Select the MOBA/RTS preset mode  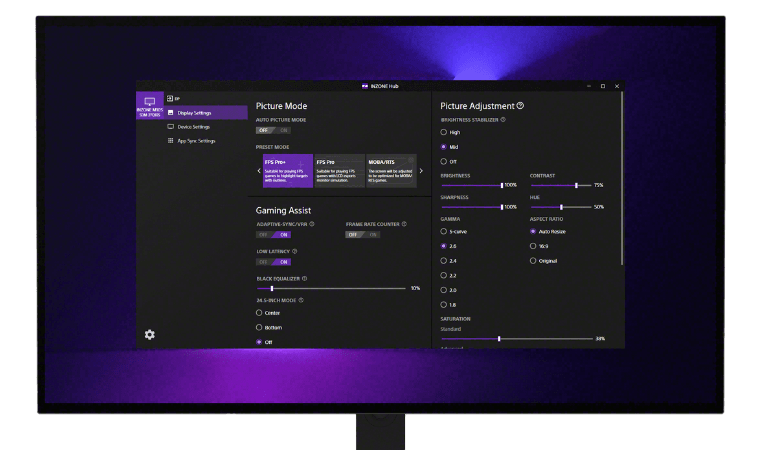pyautogui.click(x=390, y=171)
